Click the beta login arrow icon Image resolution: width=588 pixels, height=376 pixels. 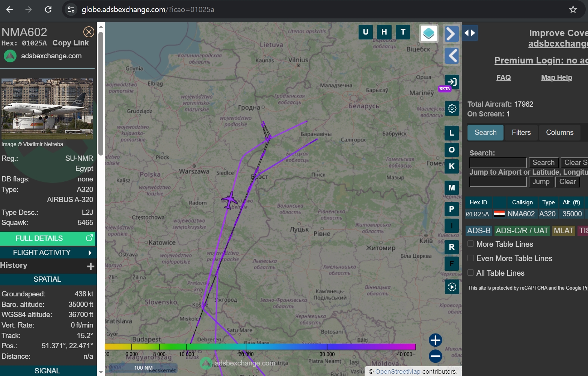tap(452, 82)
